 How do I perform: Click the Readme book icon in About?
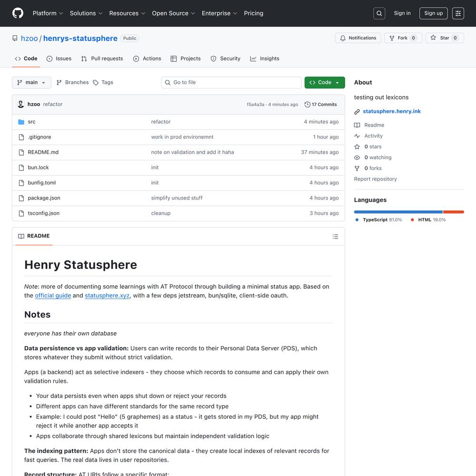click(357, 125)
